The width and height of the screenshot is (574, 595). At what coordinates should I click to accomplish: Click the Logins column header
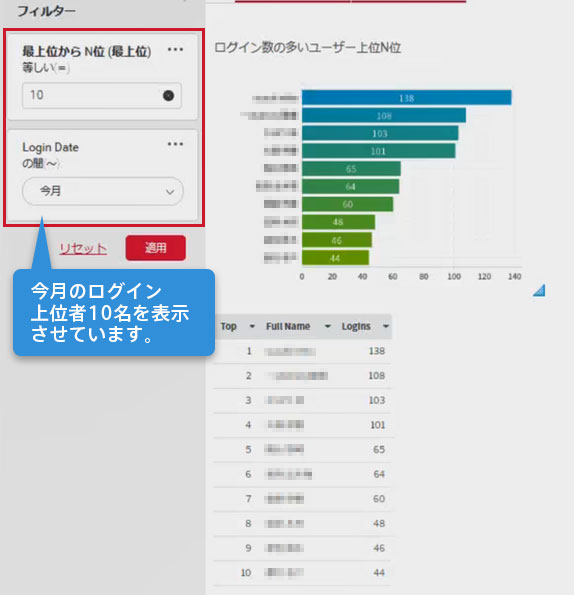pyautogui.click(x=356, y=326)
